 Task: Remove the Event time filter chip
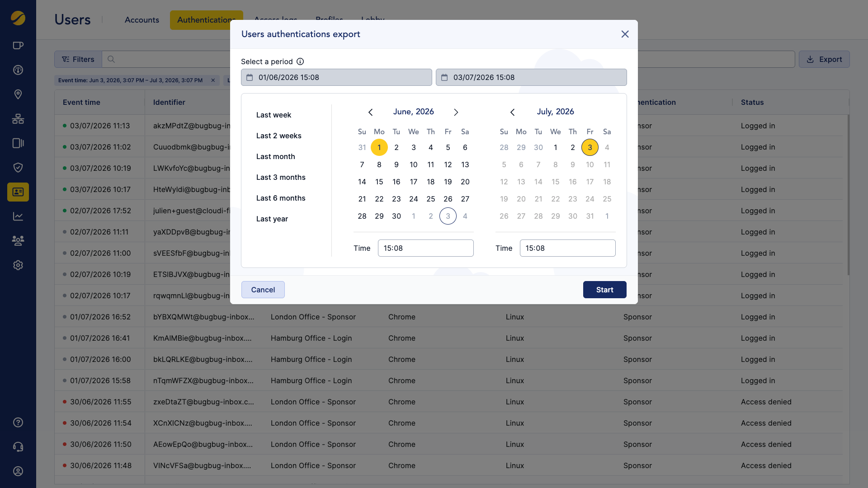(x=213, y=80)
